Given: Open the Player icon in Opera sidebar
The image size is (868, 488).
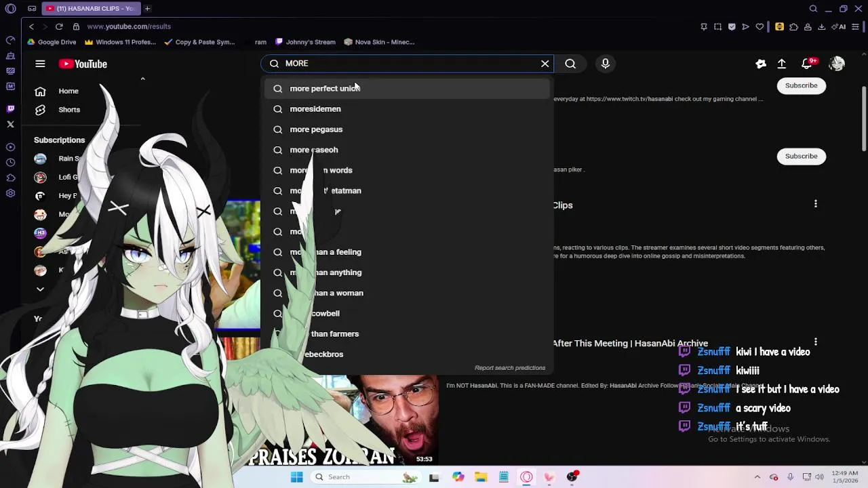Looking at the screenshot, I should pyautogui.click(x=10, y=147).
